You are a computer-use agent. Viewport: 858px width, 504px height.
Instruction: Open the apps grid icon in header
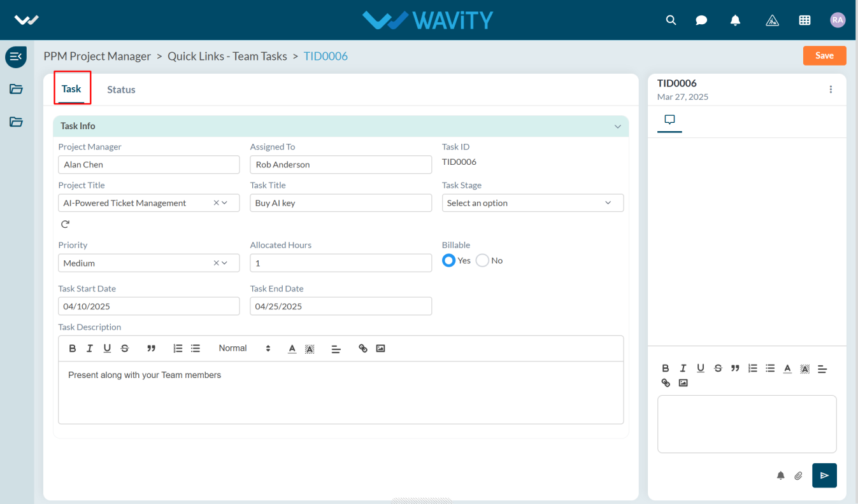pos(804,20)
